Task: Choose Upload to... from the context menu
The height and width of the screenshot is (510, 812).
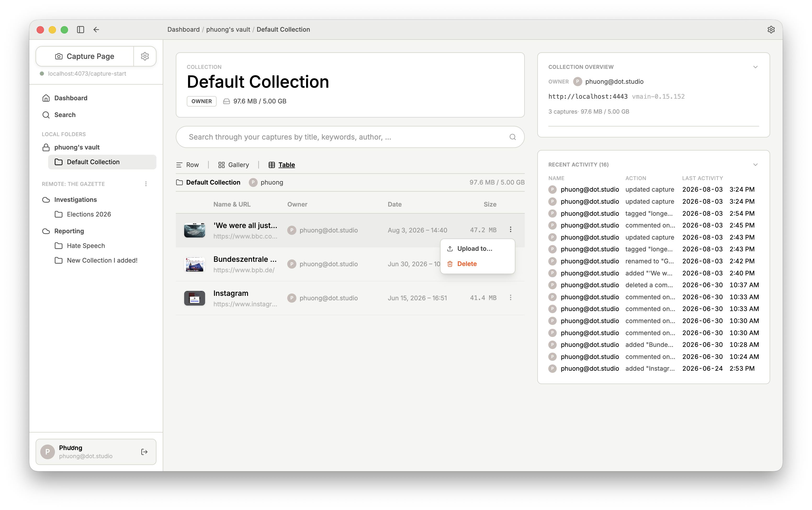Action: click(477, 249)
